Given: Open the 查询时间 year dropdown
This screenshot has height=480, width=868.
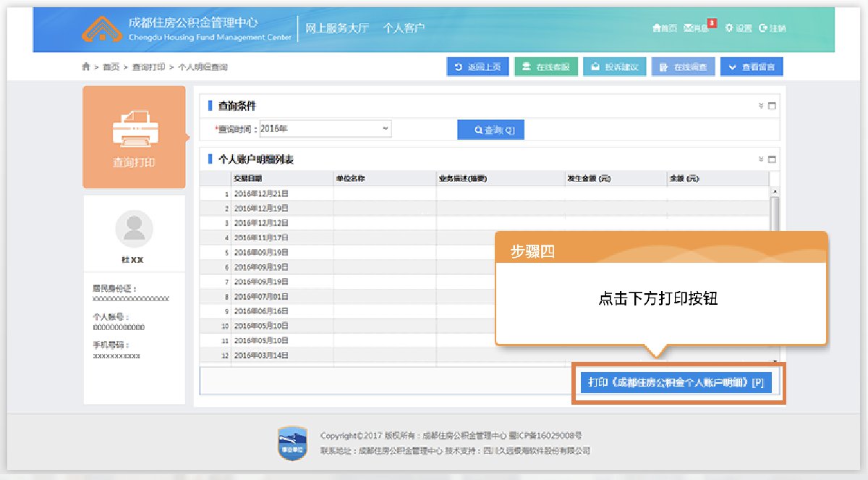Looking at the screenshot, I should click(x=325, y=129).
